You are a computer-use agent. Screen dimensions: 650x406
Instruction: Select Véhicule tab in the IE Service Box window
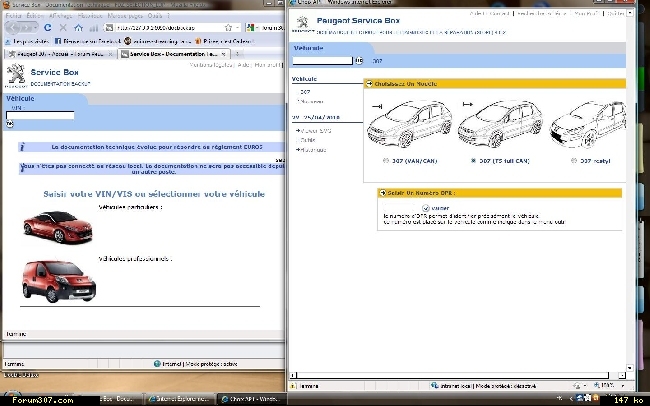click(309, 48)
